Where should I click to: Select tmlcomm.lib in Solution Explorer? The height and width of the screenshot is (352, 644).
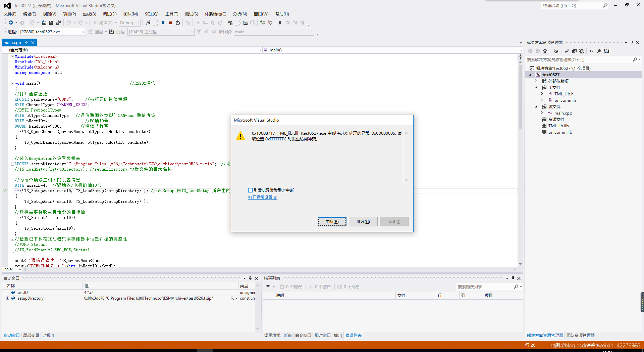(x=560, y=132)
